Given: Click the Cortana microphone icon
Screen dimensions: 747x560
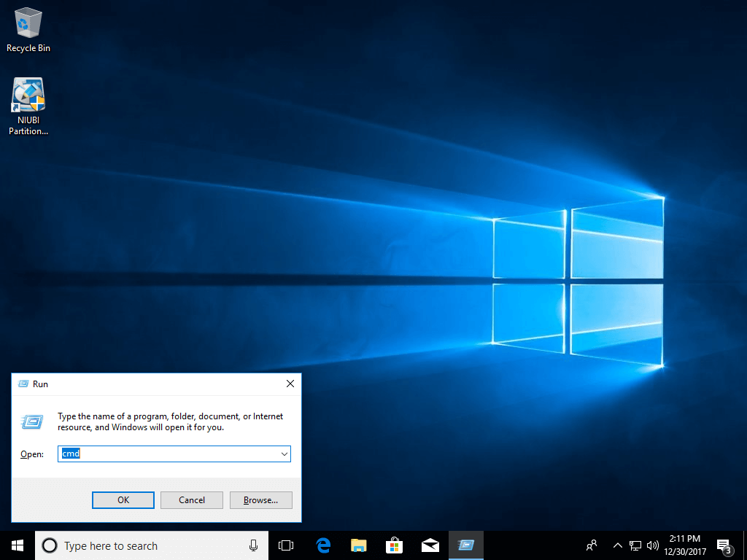Looking at the screenshot, I should (x=253, y=545).
